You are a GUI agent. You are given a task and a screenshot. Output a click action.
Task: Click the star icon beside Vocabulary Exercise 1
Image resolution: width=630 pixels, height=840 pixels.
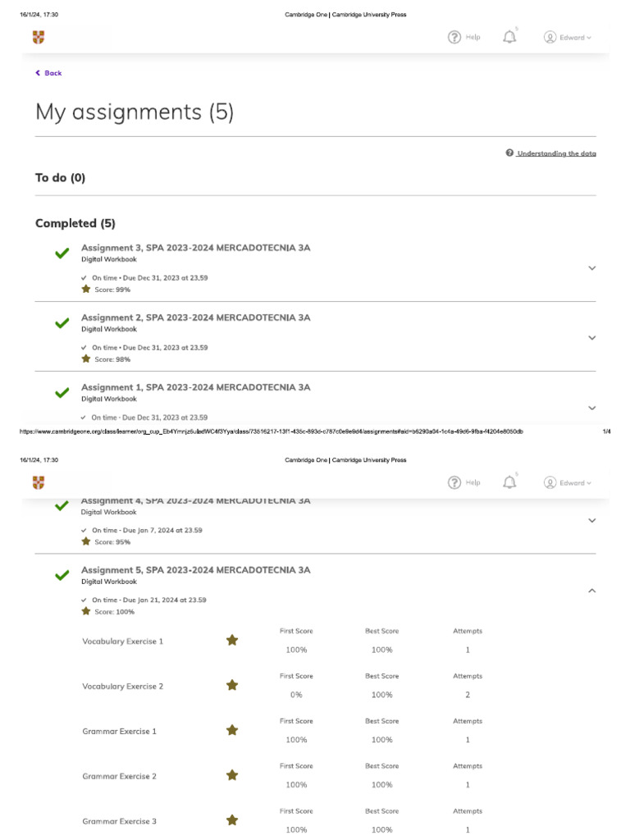232,640
